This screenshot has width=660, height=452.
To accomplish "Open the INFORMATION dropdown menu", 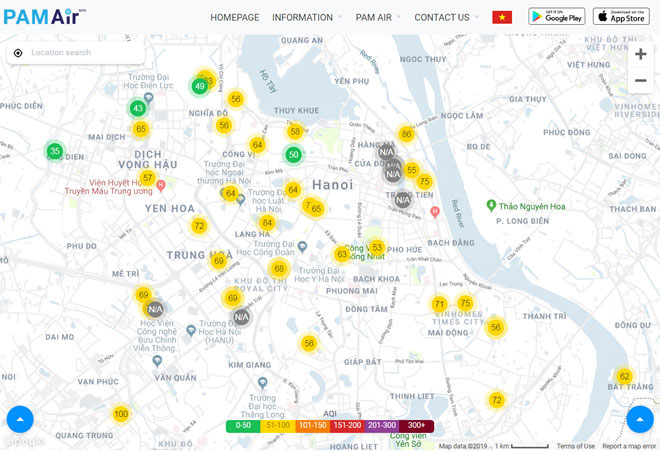I will click(x=306, y=17).
